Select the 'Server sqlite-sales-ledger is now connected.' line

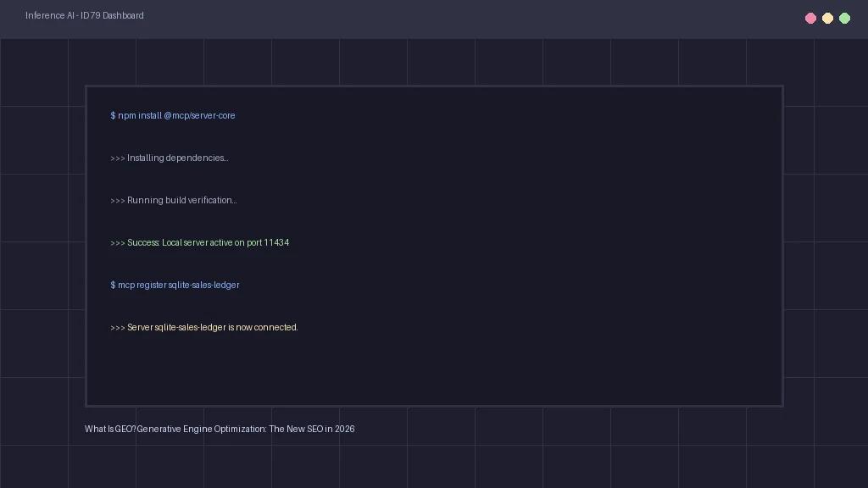click(204, 328)
